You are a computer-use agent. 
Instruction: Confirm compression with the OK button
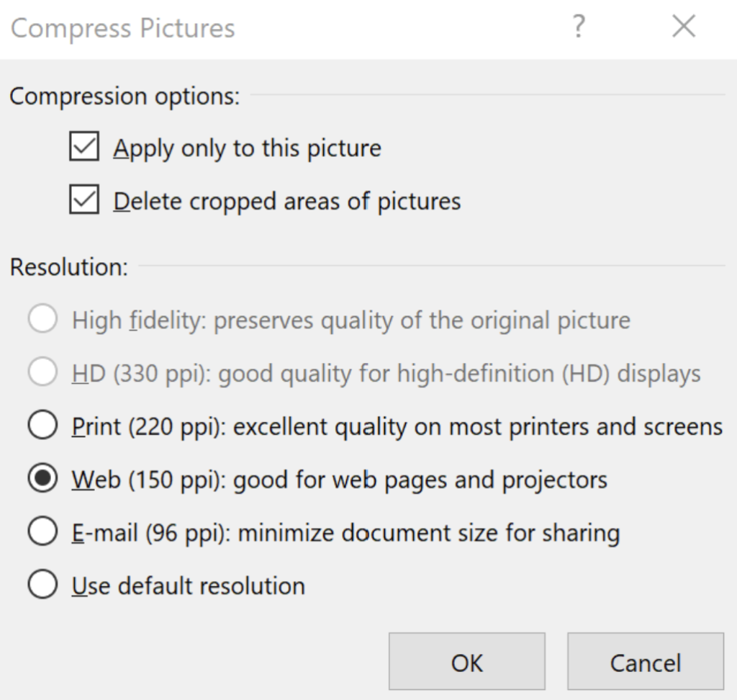click(x=466, y=661)
